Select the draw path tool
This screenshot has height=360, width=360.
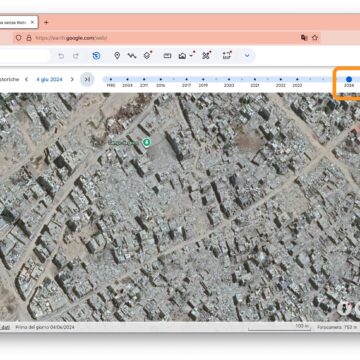coord(132,56)
